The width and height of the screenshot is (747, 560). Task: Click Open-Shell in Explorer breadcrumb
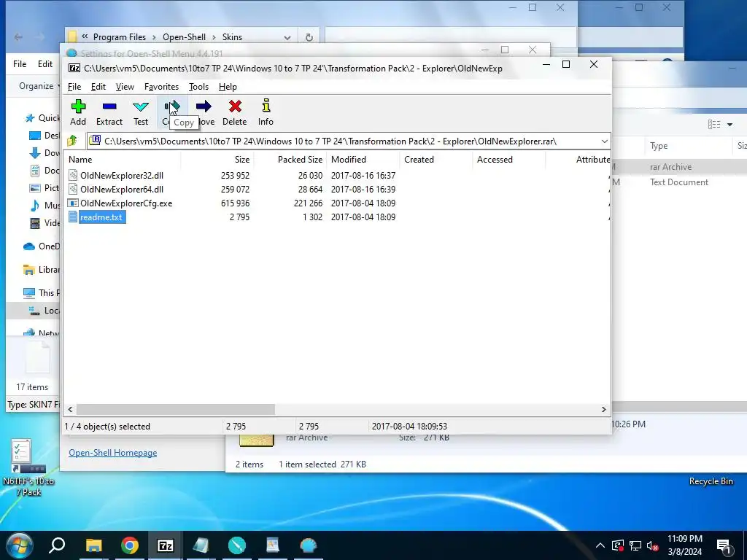click(x=184, y=37)
